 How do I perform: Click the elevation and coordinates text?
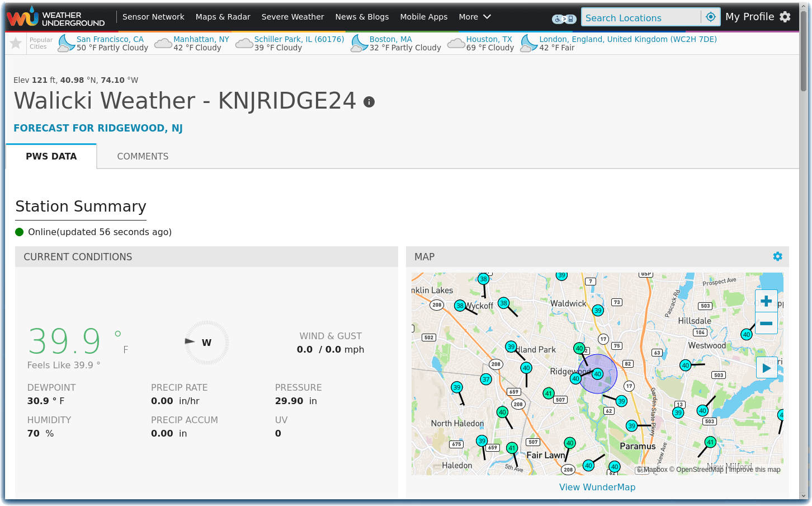point(76,80)
